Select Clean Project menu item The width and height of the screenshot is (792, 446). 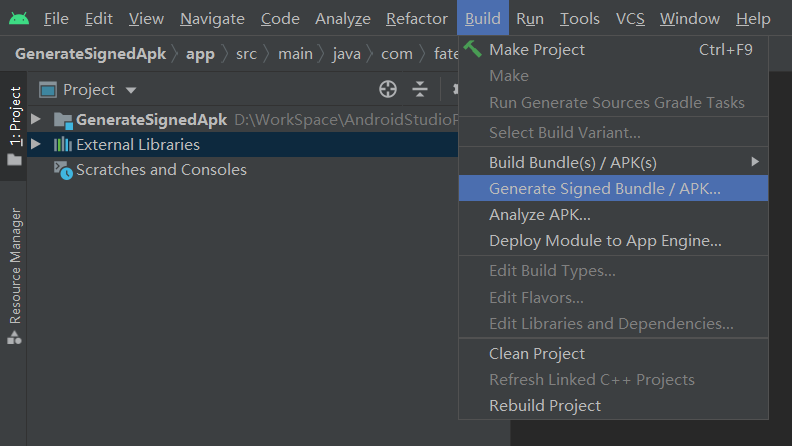coord(613,354)
